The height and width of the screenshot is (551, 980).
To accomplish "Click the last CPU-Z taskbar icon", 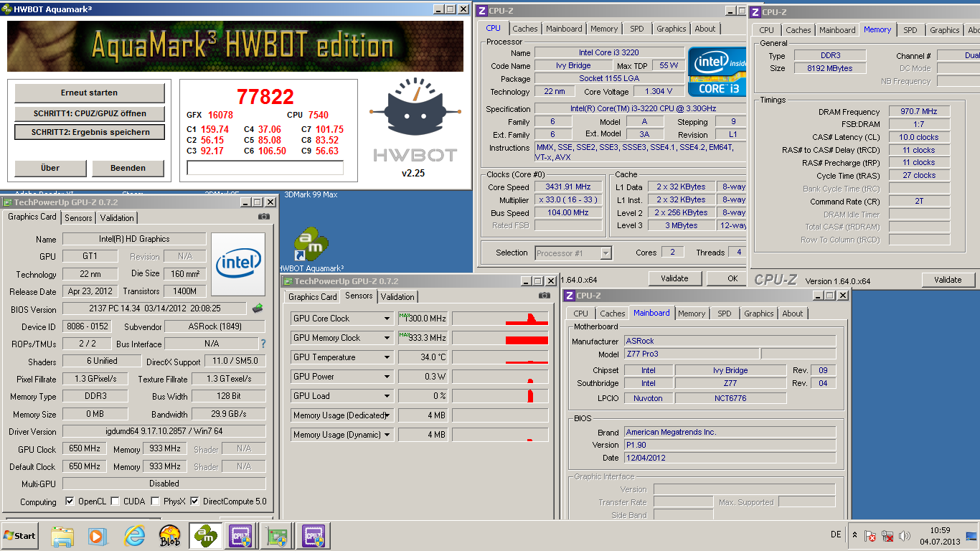I will point(313,536).
